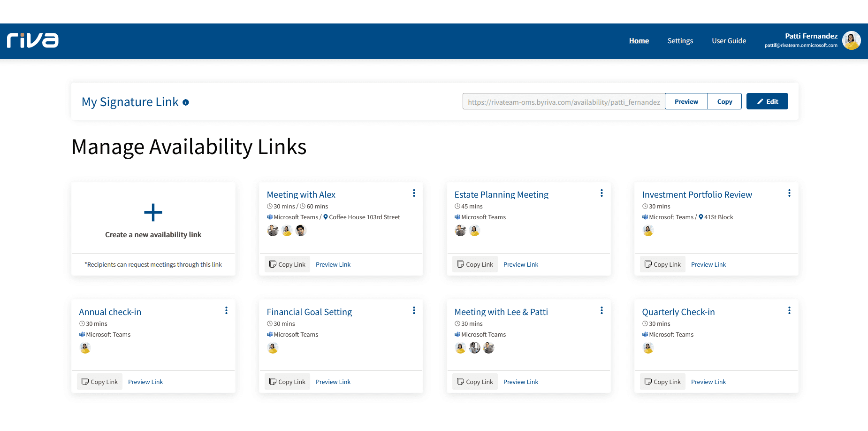This screenshot has width=868, height=431.
Task: Click the plus icon to create availability link
Action: [x=153, y=213]
